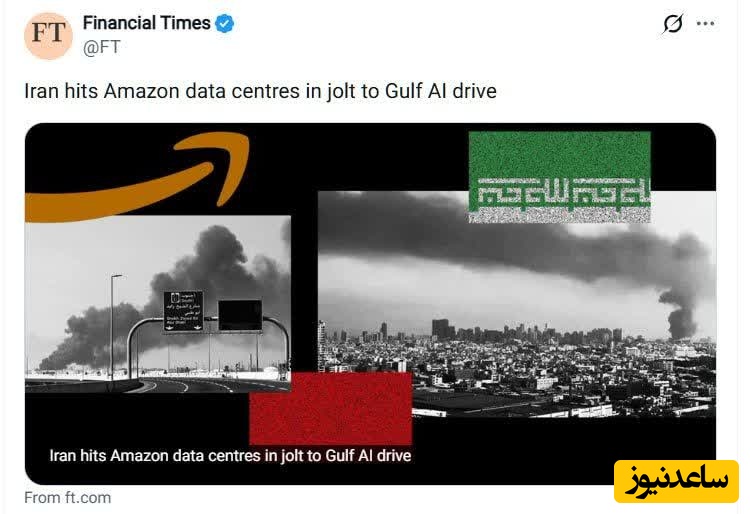
Task: Open the right city skyline photo
Action: (517, 304)
